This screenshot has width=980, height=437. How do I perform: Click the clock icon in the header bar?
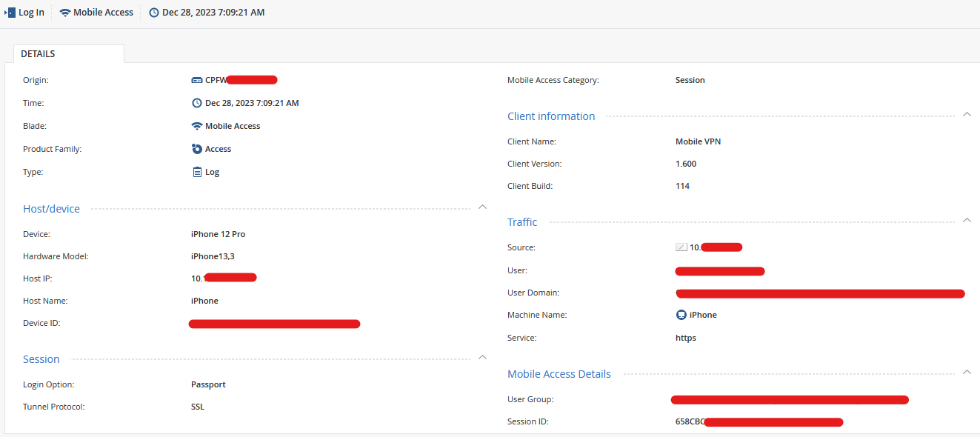pos(154,13)
